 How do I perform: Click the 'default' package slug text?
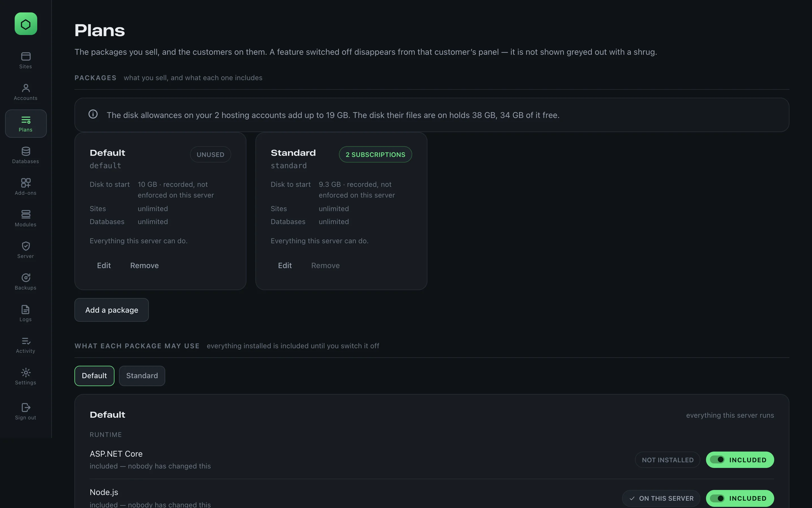coord(105,166)
